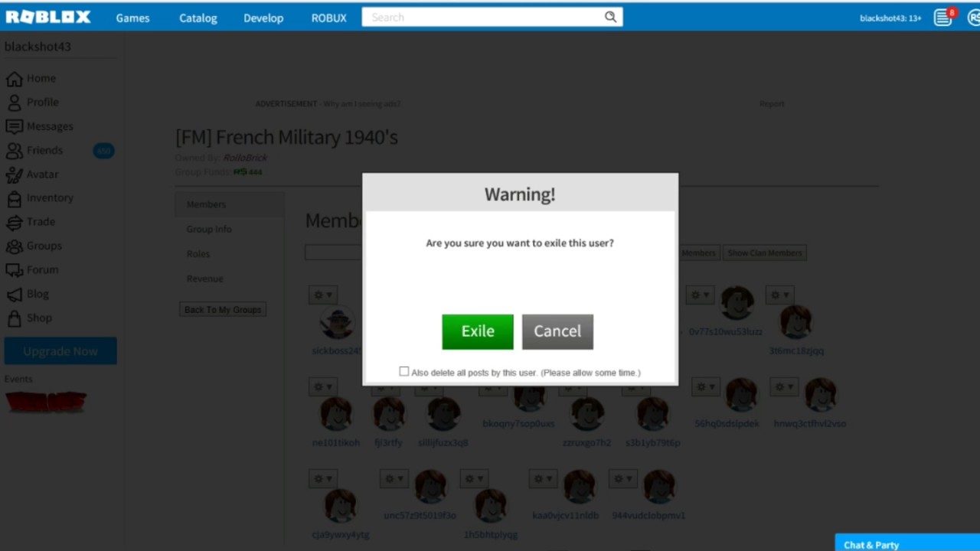Open gear dropdown for sickboss member

coord(322,295)
